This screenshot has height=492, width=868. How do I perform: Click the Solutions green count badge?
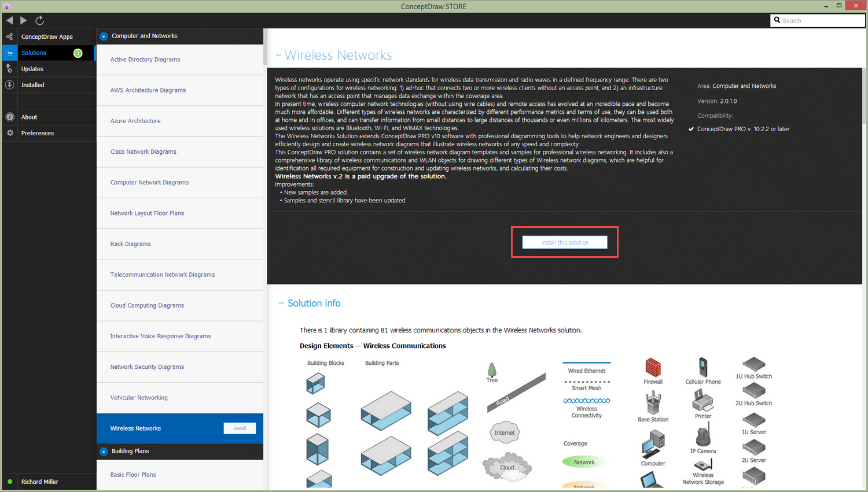[78, 53]
